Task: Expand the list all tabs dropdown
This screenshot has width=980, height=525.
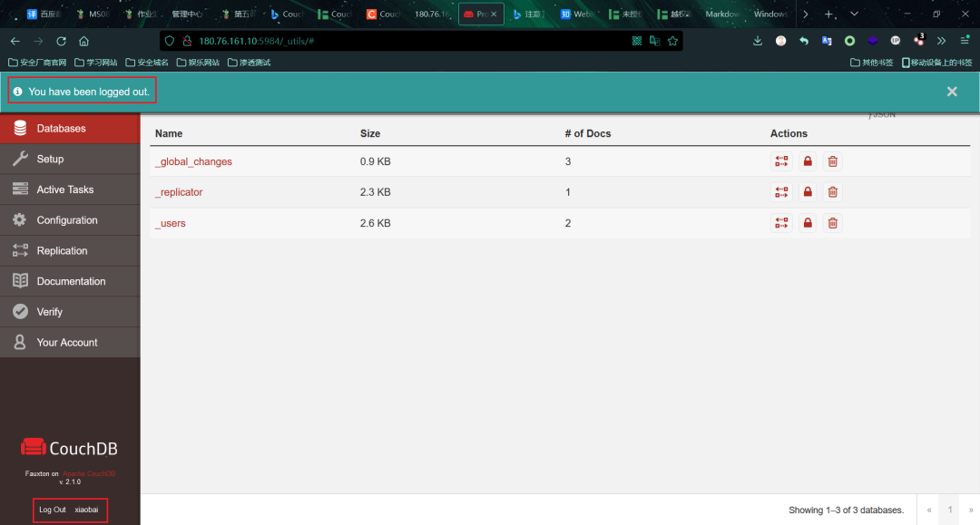Action: 855,14
